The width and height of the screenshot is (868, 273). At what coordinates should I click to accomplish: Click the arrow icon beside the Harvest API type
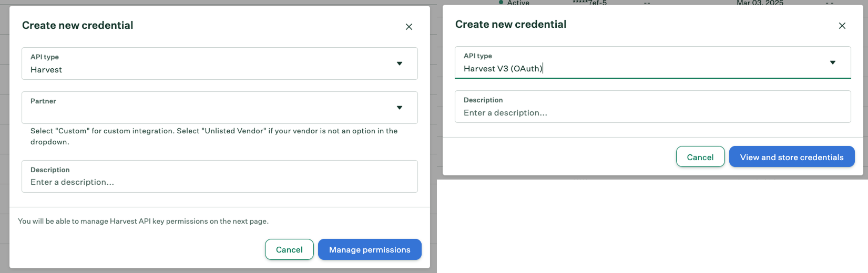400,64
